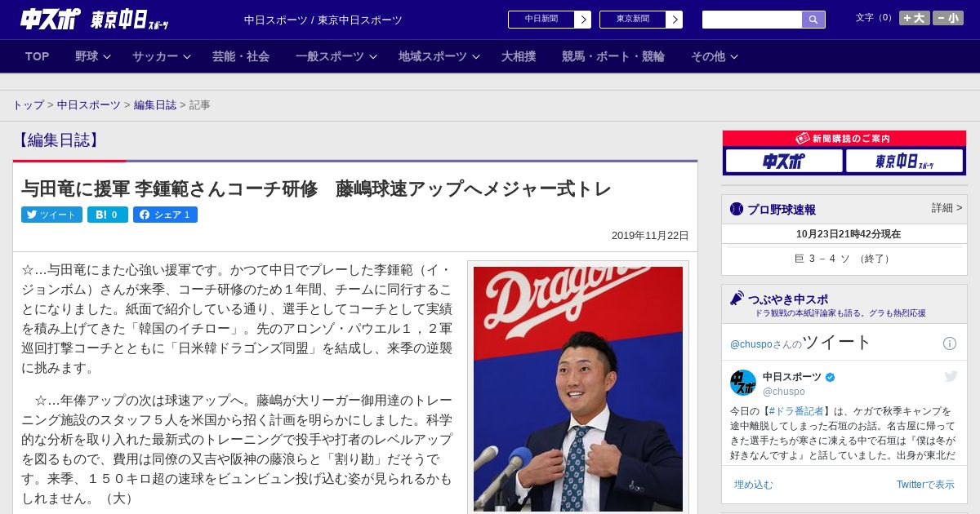This screenshot has width=980, height=514.
Task: Click the 中日スポーツ Twitter avatar
Action: tap(743, 383)
